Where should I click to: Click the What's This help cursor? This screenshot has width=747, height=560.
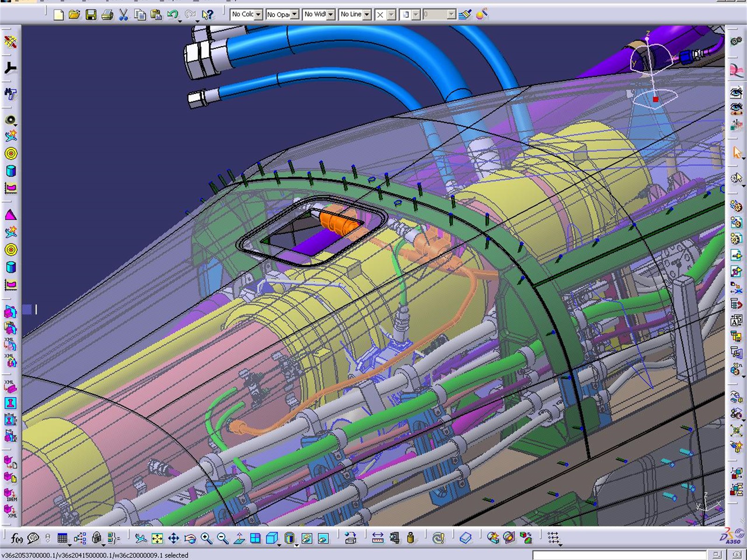point(207,15)
